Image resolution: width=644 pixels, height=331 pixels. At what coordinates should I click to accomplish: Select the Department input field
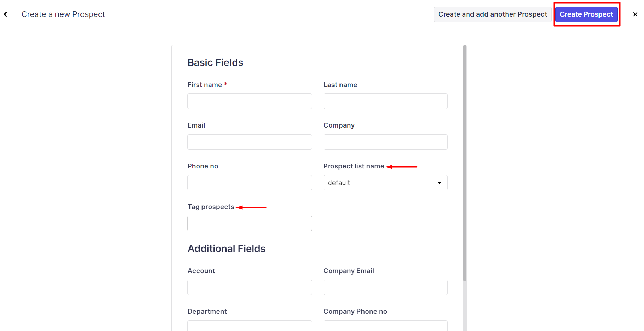249,326
